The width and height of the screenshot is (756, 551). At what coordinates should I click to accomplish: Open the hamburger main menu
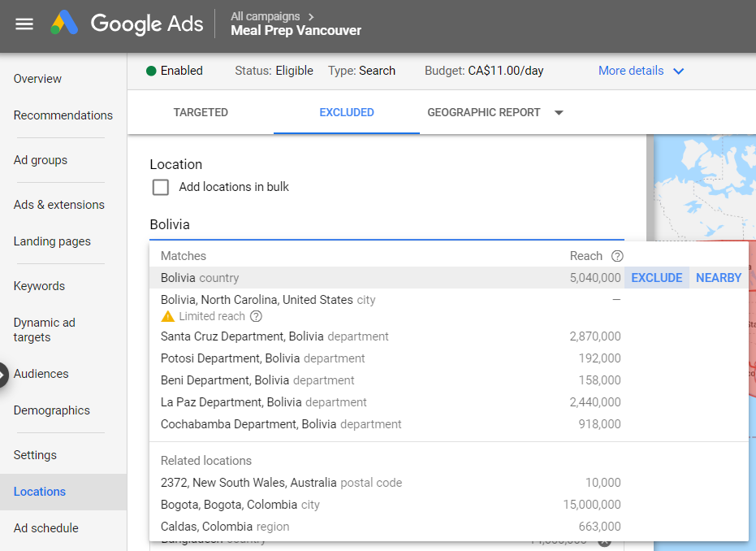24,24
